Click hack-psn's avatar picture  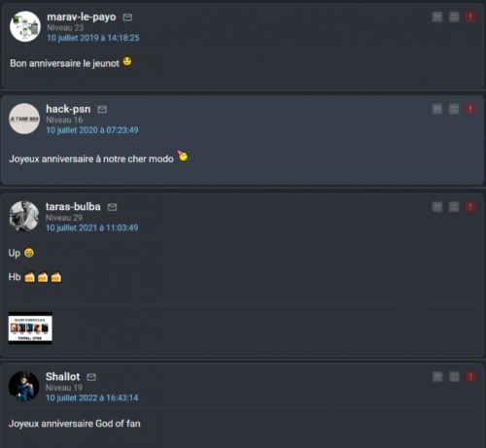(24, 119)
